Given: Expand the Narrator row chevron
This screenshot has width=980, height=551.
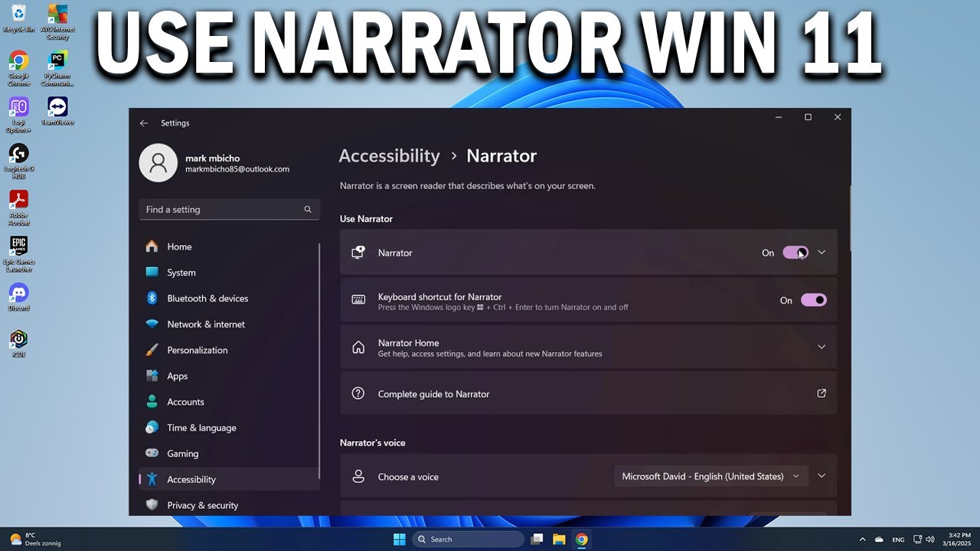Looking at the screenshot, I should [822, 253].
